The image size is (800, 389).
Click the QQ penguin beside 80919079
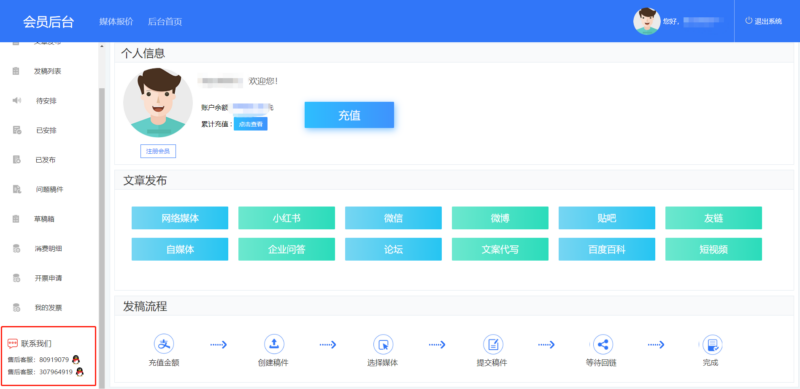[x=76, y=359]
